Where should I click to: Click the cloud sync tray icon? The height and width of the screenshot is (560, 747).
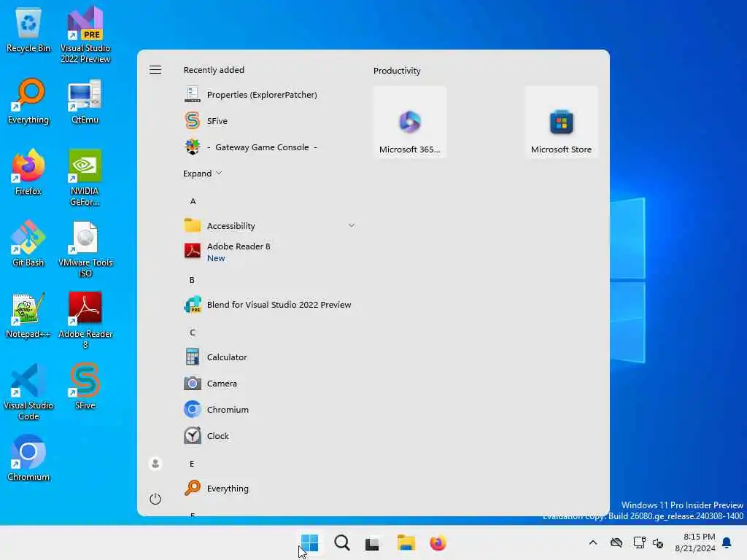click(616, 542)
